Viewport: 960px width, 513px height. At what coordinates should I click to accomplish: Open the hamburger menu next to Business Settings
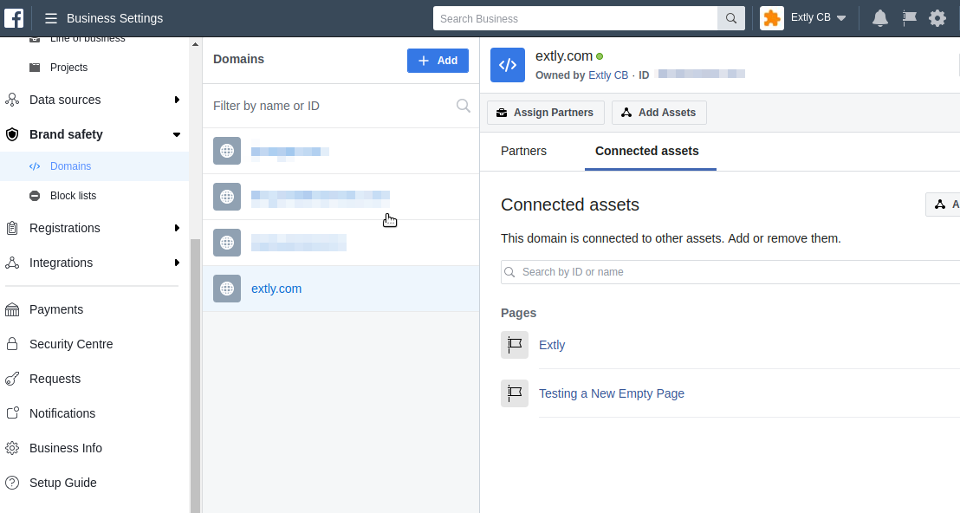tap(51, 18)
